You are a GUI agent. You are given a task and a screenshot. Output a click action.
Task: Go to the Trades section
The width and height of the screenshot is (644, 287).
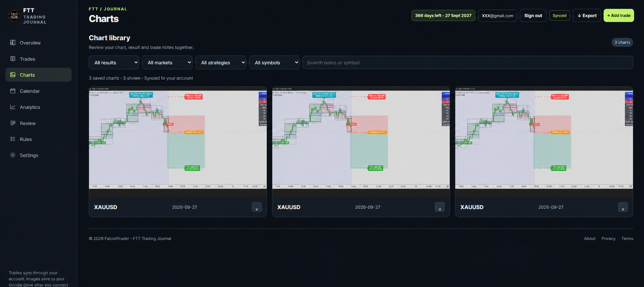pyautogui.click(x=38, y=59)
